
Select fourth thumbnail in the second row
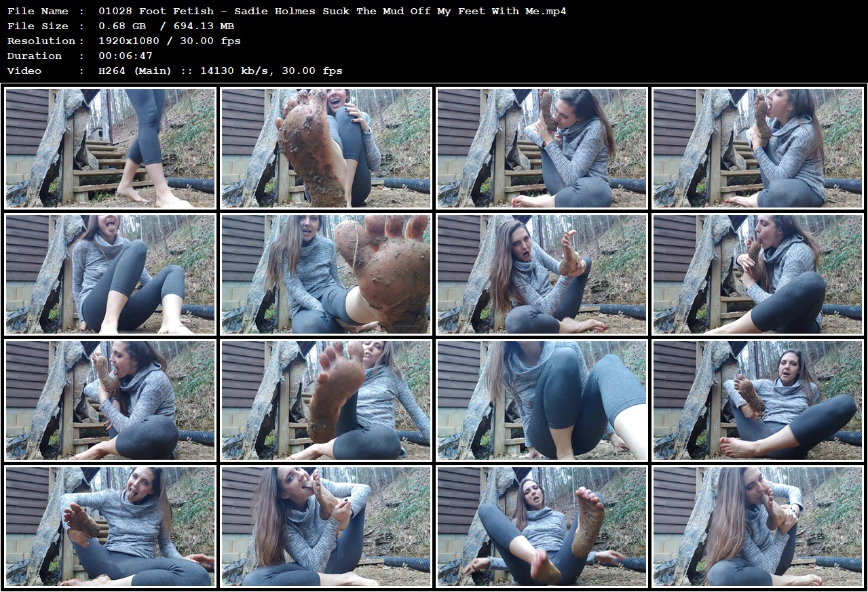(758, 274)
